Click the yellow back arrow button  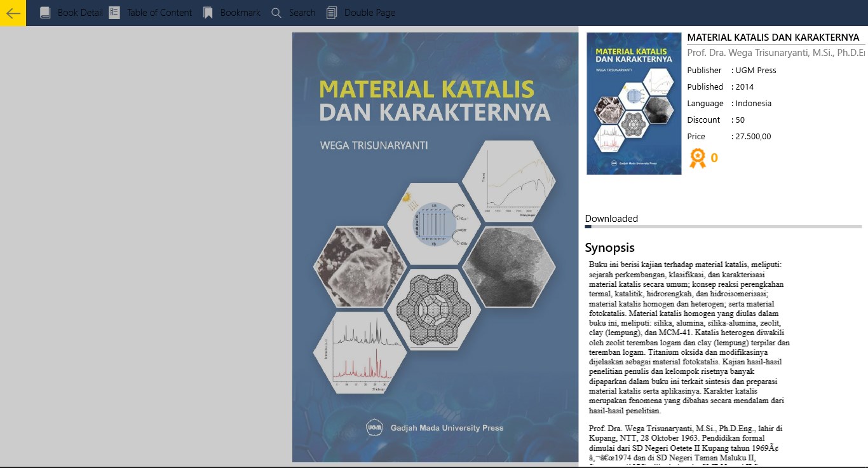13,13
